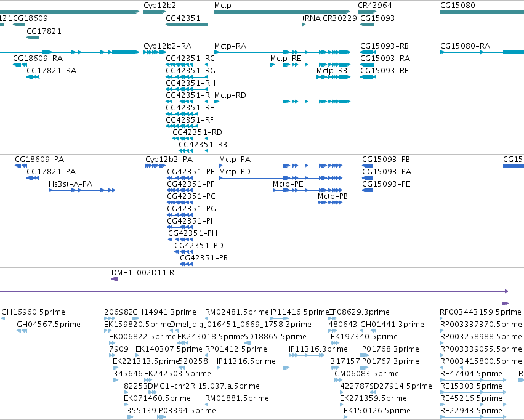This screenshot has width=524, height=420.
Task: Select the EK071460.5prime EST label
Action: (x=157, y=398)
